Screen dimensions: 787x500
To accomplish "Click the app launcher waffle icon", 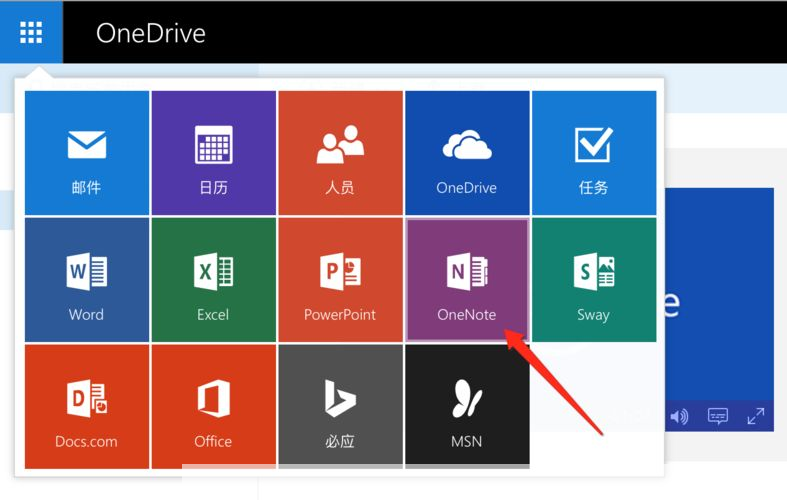I will click(x=31, y=33).
